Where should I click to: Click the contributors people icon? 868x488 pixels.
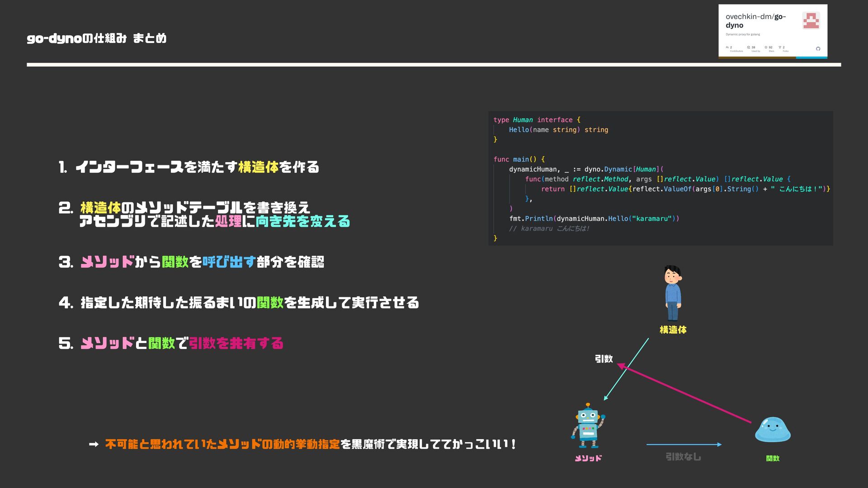tap(727, 47)
